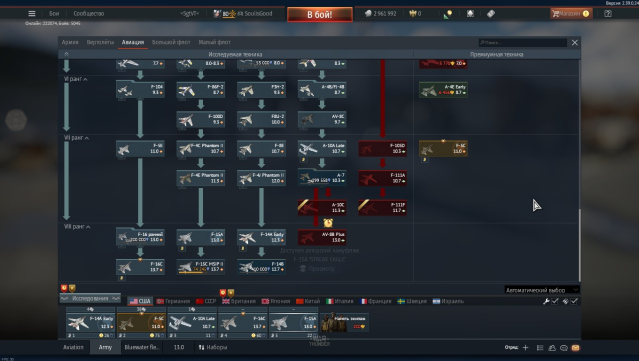Click the research tree vertical scrollbar
The width and height of the screenshot is (639, 361).
pos(579,244)
